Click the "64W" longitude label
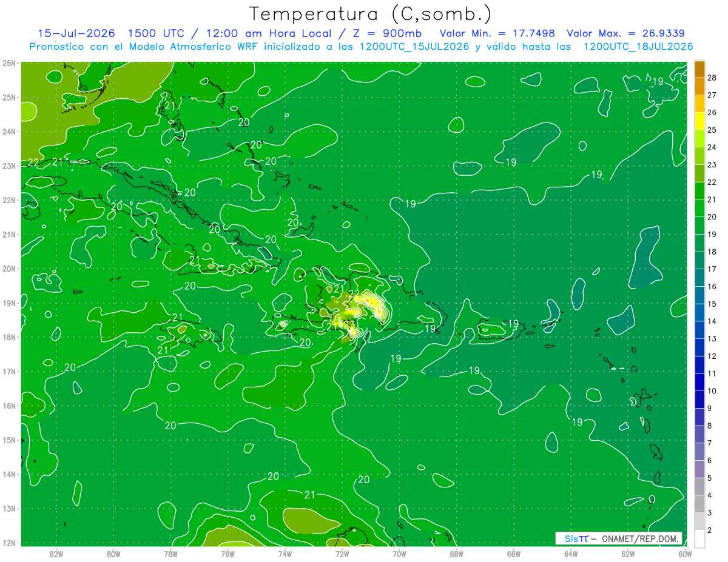 pos(571,554)
